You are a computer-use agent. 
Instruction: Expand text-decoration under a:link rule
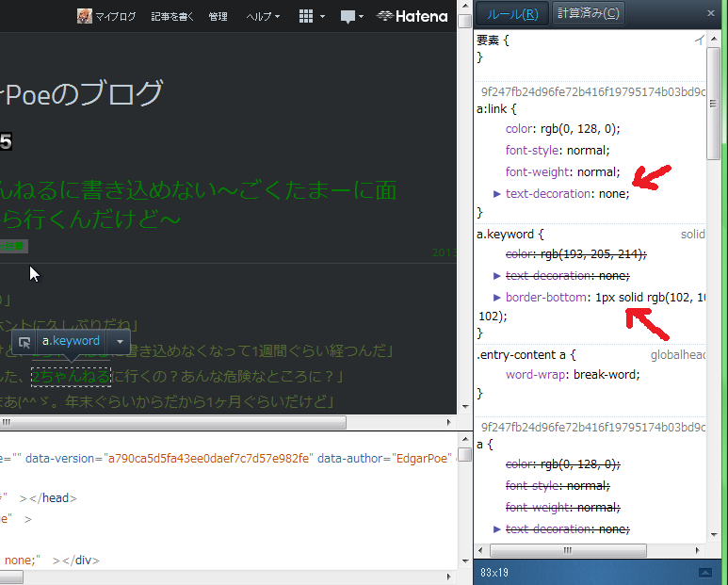click(496, 194)
